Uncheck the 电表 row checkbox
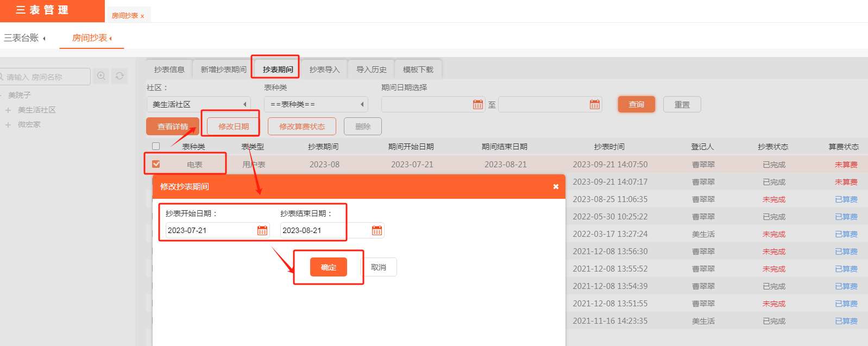The width and height of the screenshot is (868, 346). point(156,164)
